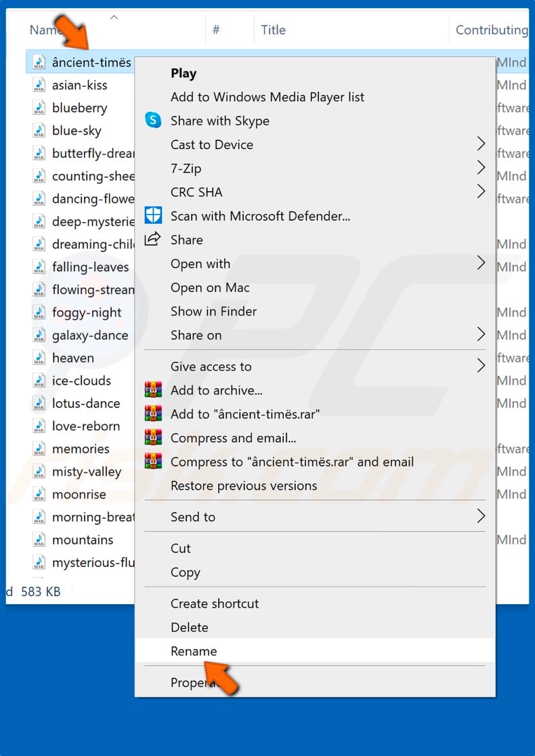This screenshot has width=535, height=756.
Task: Click the audio file icon for mountains
Action: tap(39, 539)
